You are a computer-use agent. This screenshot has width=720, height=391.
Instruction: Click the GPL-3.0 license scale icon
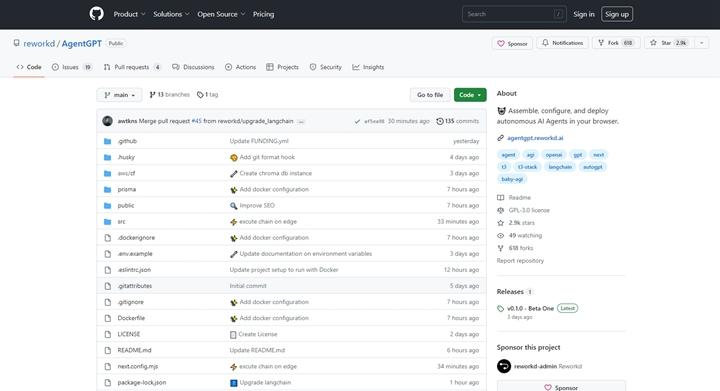(501, 210)
